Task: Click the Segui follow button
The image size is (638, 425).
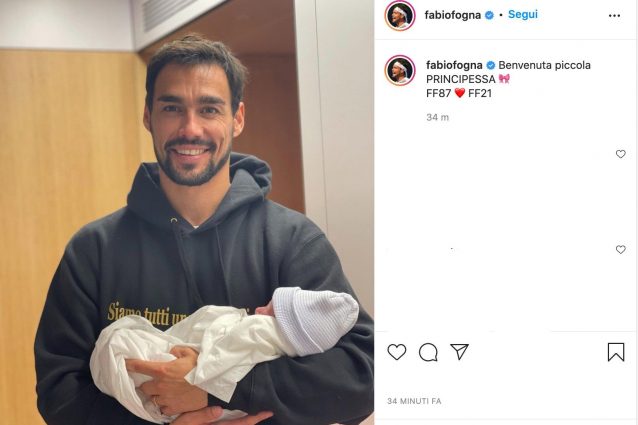Action: (523, 14)
